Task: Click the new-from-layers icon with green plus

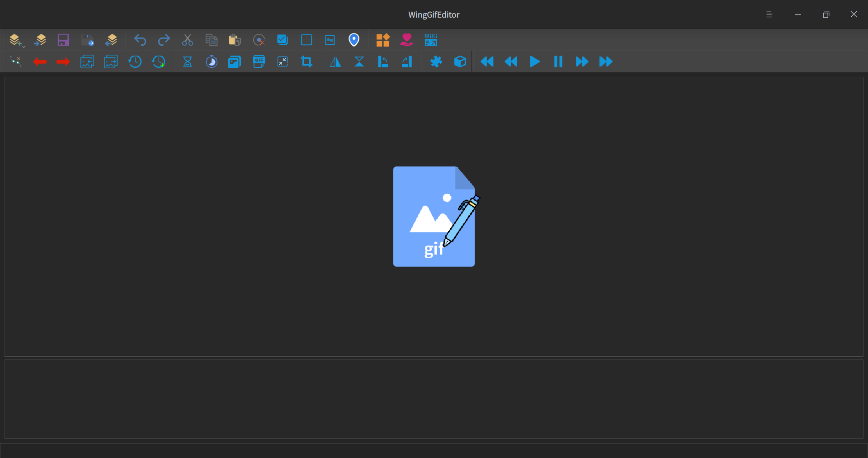Action: 16,40
